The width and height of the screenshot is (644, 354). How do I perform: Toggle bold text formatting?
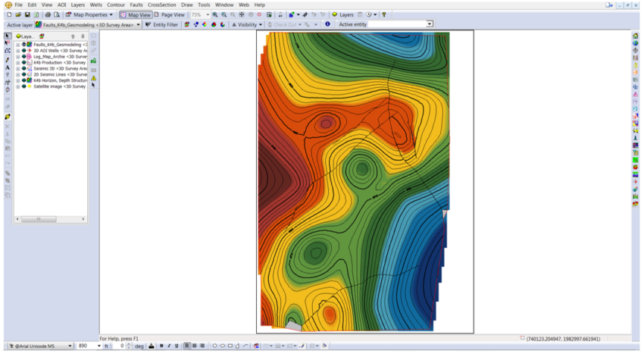tap(161, 346)
